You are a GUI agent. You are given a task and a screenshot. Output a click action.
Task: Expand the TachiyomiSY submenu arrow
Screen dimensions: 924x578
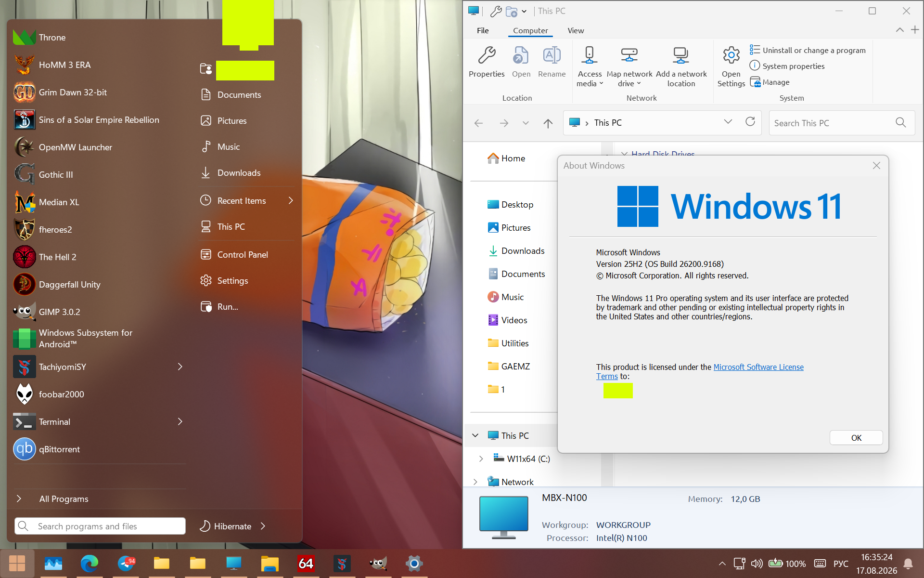click(x=180, y=367)
